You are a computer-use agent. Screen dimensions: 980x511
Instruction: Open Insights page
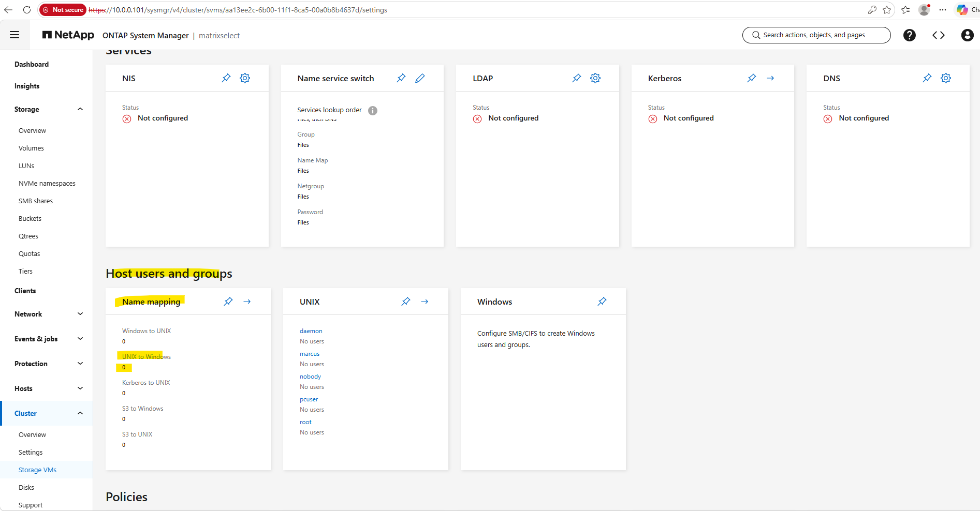27,86
